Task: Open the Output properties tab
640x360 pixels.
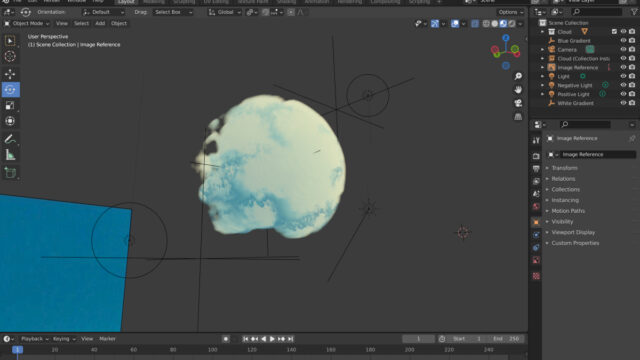Action: click(536, 169)
